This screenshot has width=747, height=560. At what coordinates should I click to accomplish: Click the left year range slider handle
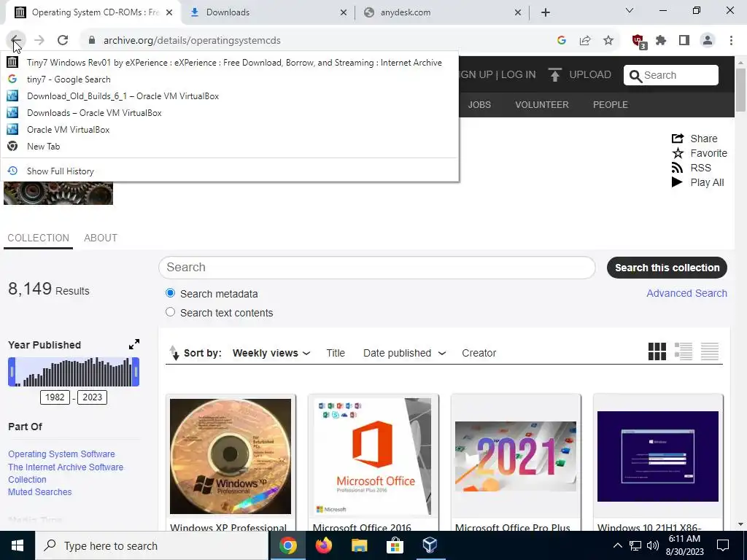click(x=12, y=371)
